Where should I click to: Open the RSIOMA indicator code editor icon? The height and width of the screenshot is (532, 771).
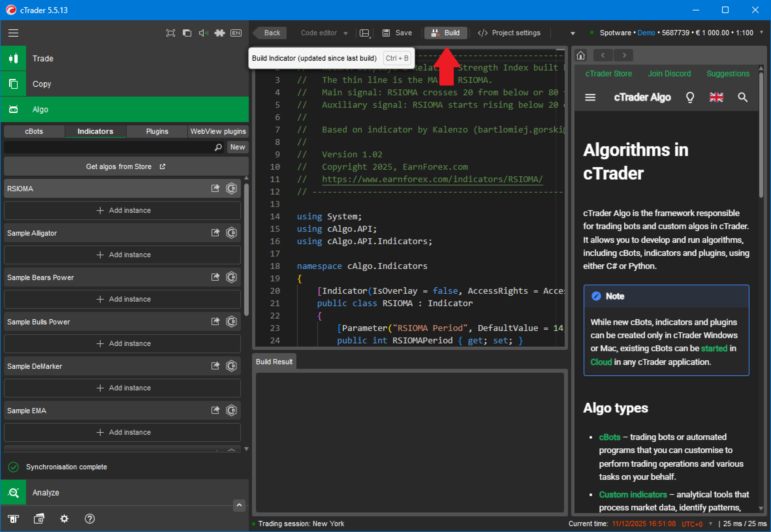pos(231,188)
